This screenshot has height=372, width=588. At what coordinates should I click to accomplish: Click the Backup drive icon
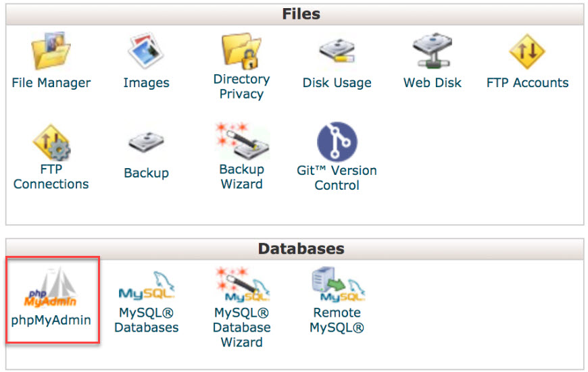pos(146,142)
